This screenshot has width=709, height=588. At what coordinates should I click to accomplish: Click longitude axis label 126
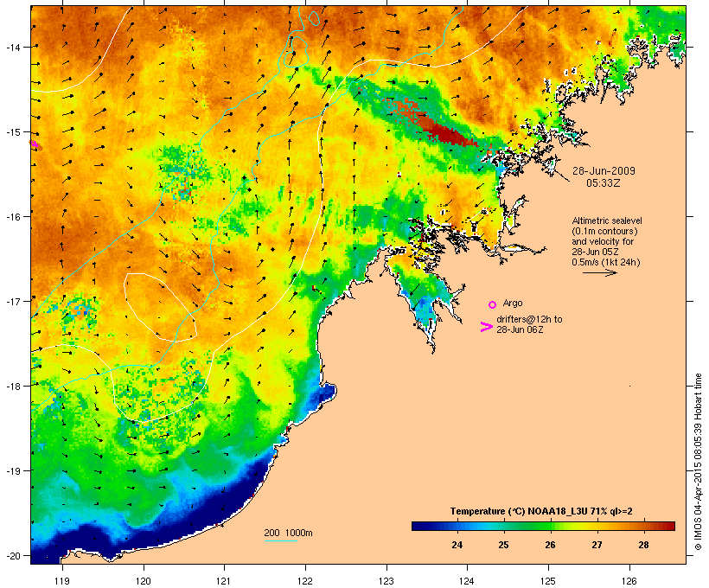629,581
